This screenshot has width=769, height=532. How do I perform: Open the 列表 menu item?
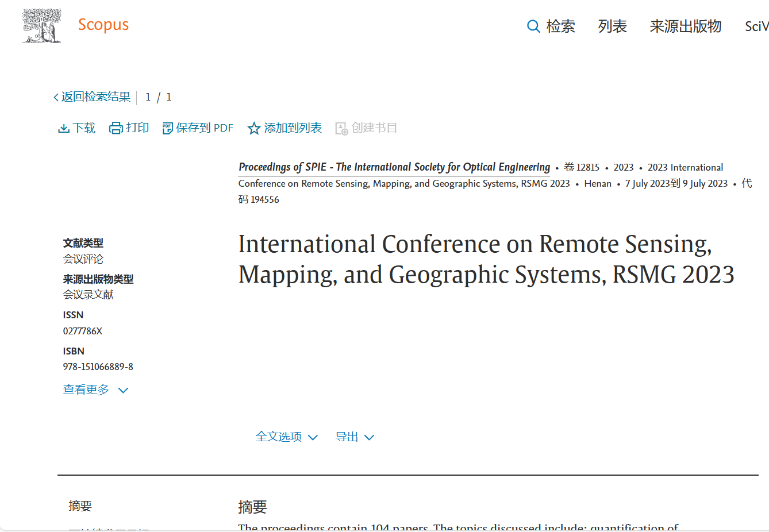tap(612, 26)
